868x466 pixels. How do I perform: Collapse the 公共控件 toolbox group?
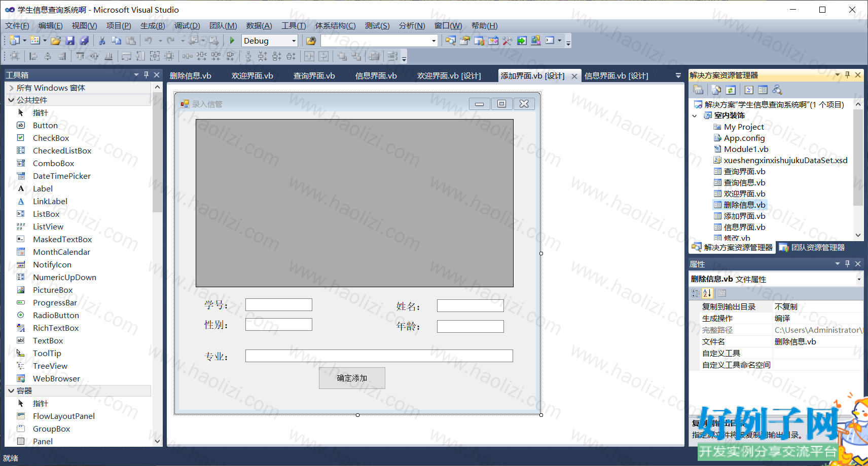click(11, 100)
